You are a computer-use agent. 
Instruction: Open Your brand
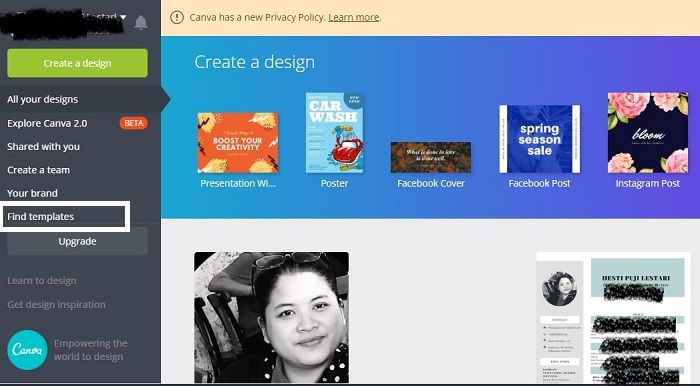[32, 193]
